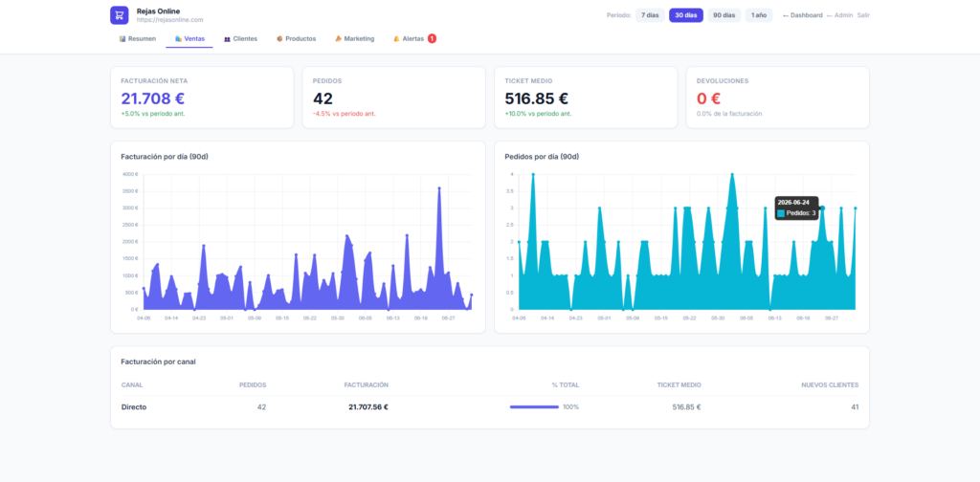Click the Marketing megaphone icon
The height and width of the screenshot is (482, 980).
tap(338, 38)
